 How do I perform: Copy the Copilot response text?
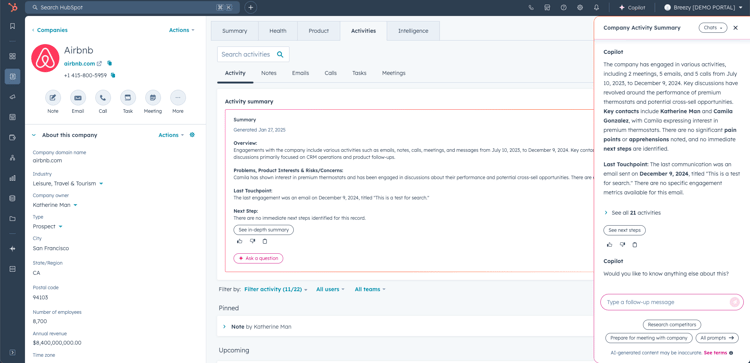635,244
